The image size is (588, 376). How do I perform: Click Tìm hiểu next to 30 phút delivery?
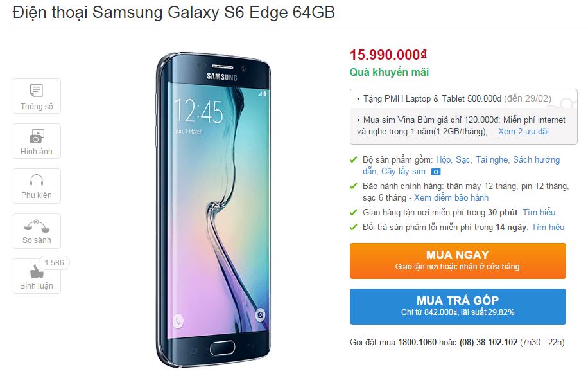pyautogui.click(x=539, y=212)
